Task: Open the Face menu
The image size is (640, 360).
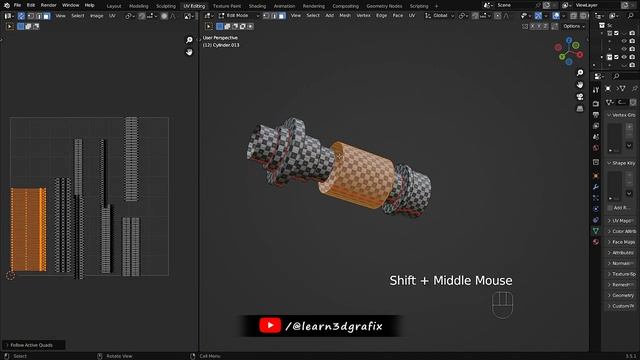Action: click(398, 16)
